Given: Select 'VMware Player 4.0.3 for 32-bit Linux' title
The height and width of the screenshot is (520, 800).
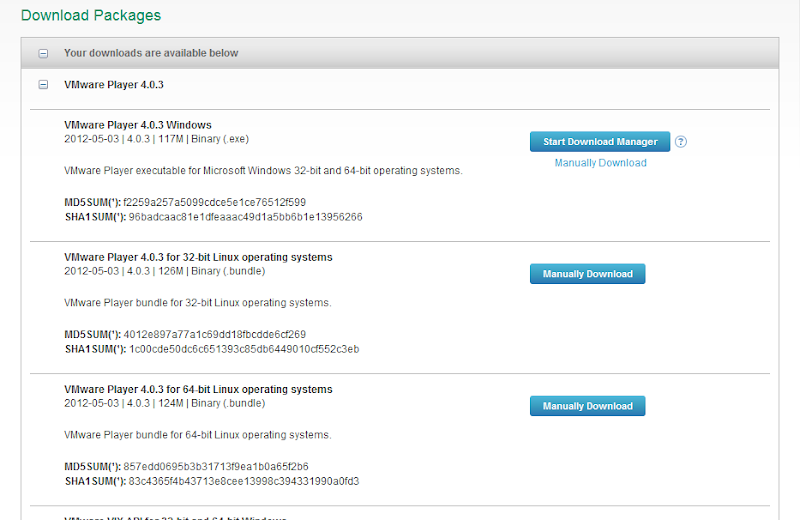Looking at the screenshot, I should point(198,257).
